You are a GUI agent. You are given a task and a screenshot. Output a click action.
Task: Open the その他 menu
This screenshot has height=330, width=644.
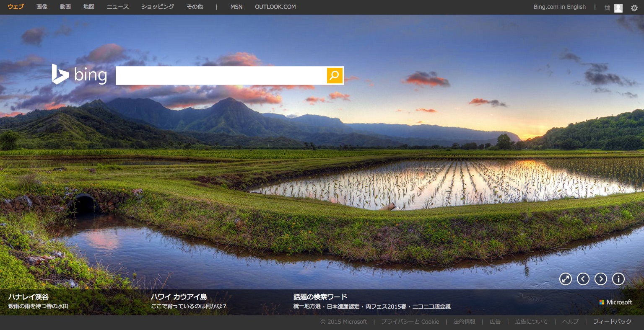(195, 7)
